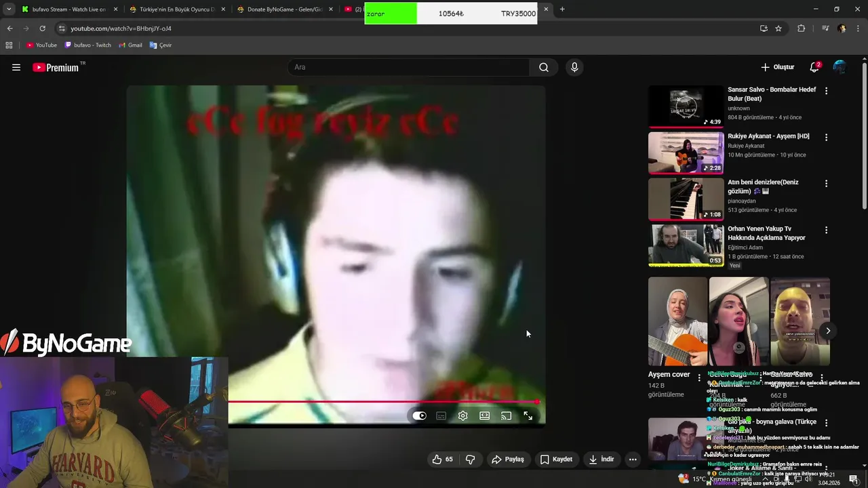Open Çevir bookmark

(x=161, y=45)
